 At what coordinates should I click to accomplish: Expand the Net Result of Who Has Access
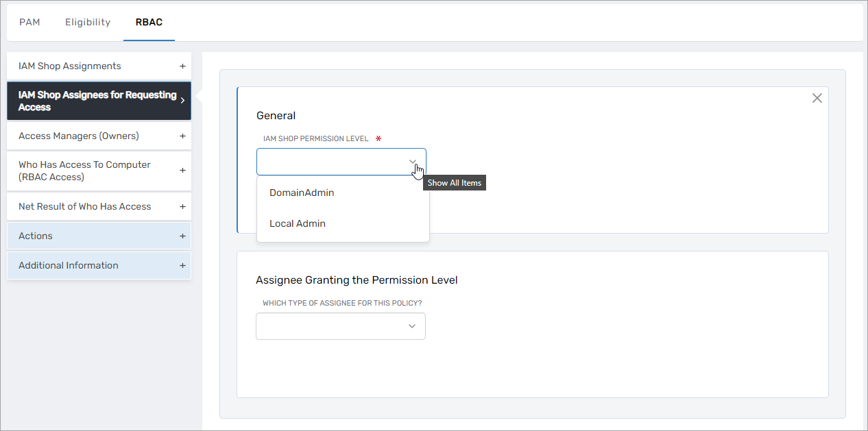pos(182,206)
